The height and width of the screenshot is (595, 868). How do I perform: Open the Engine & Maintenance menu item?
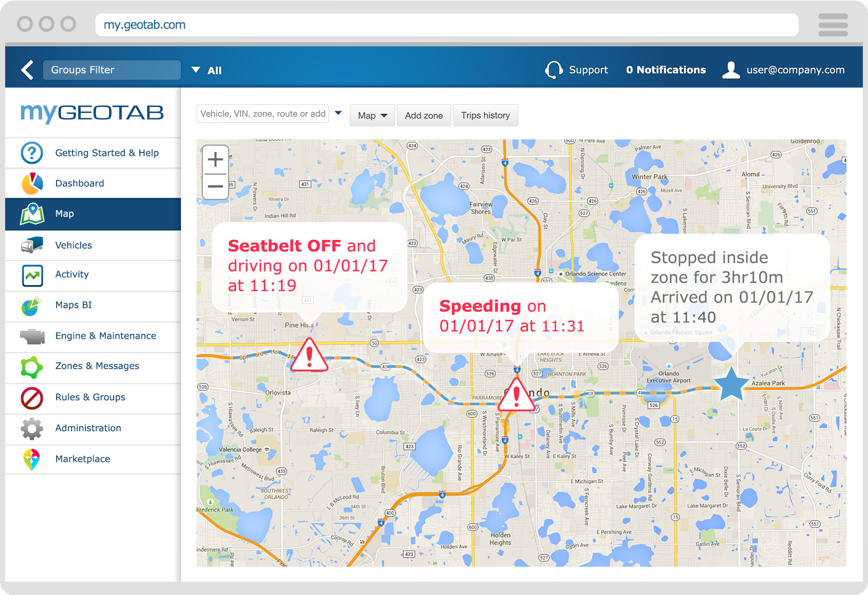93,336
